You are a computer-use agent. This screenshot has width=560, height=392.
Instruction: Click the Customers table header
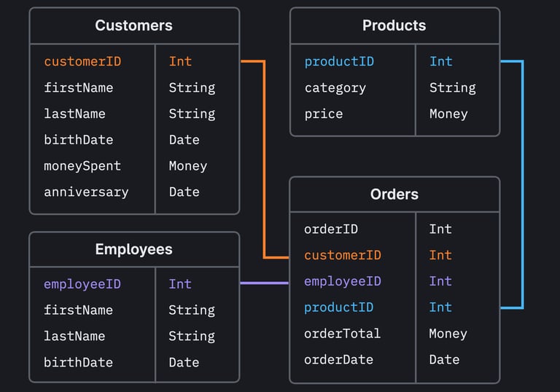pos(133,26)
